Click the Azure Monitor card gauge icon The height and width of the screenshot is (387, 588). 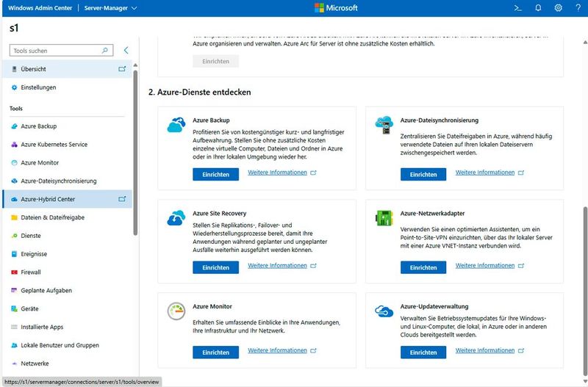point(176,311)
